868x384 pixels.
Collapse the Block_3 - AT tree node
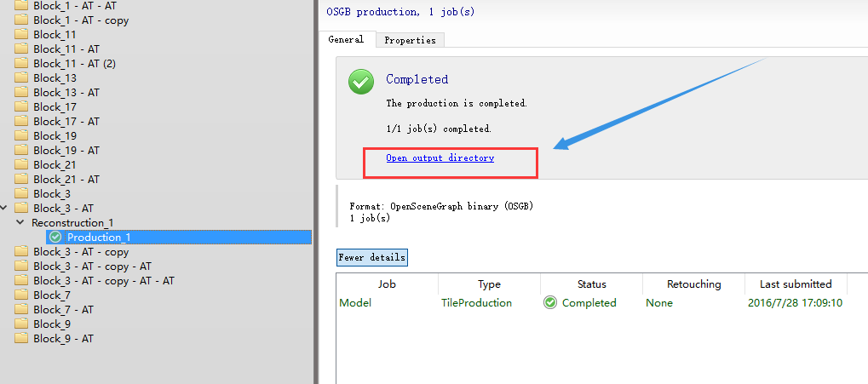(x=6, y=208)
